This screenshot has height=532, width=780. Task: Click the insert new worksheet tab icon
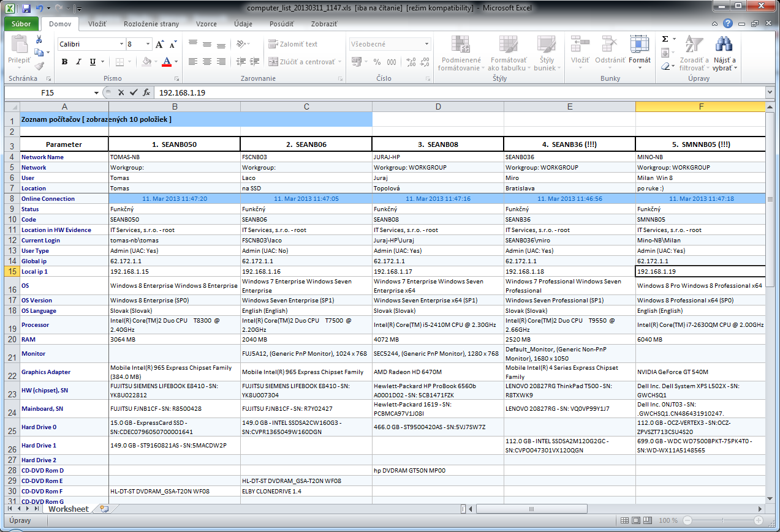[x=104, y=509]
